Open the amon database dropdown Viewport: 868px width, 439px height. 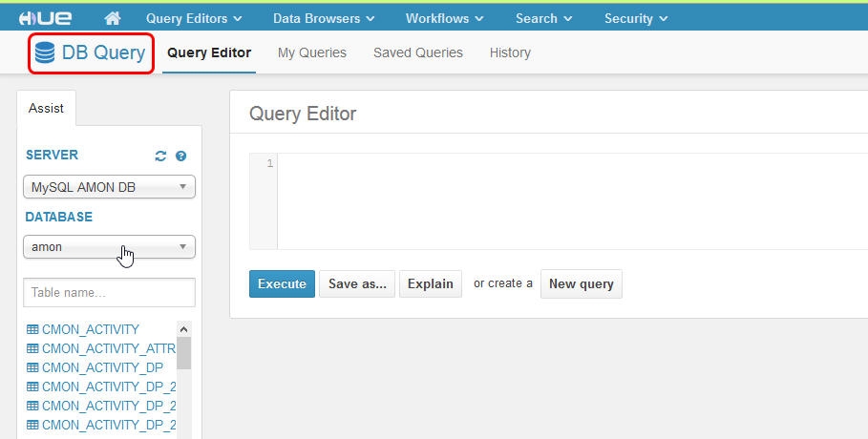click(x=109, y=247)
